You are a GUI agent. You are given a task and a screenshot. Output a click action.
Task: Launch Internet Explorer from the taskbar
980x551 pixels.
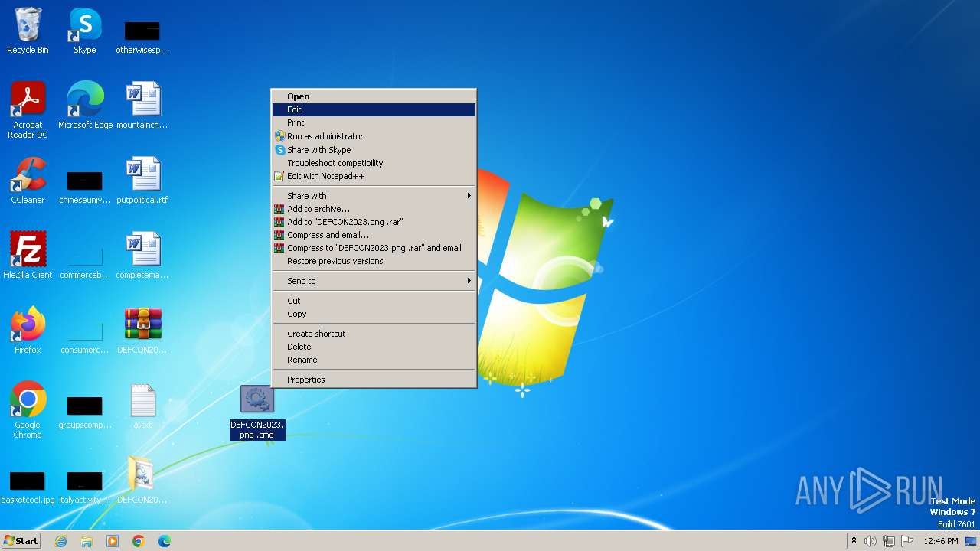60,541
